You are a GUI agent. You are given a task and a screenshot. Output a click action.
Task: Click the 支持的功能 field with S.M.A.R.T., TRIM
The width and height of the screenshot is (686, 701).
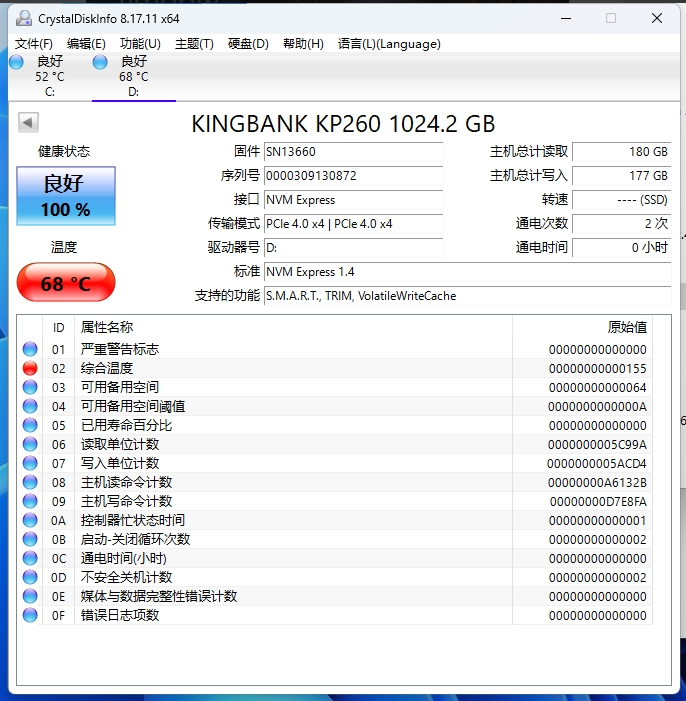[467, 296]
